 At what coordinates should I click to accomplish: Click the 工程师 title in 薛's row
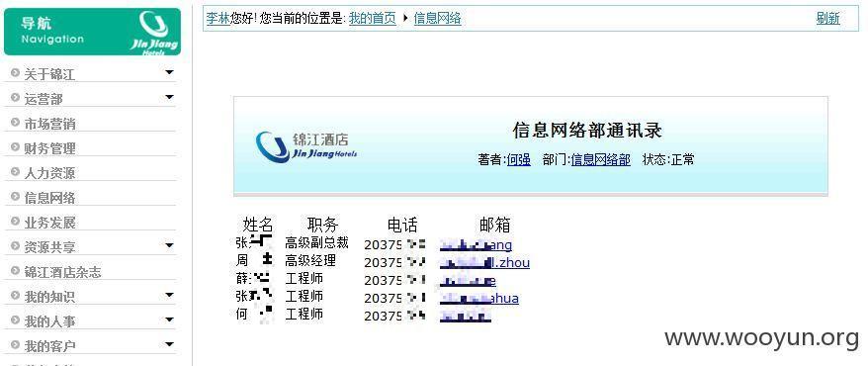click(x=304, y=278)
